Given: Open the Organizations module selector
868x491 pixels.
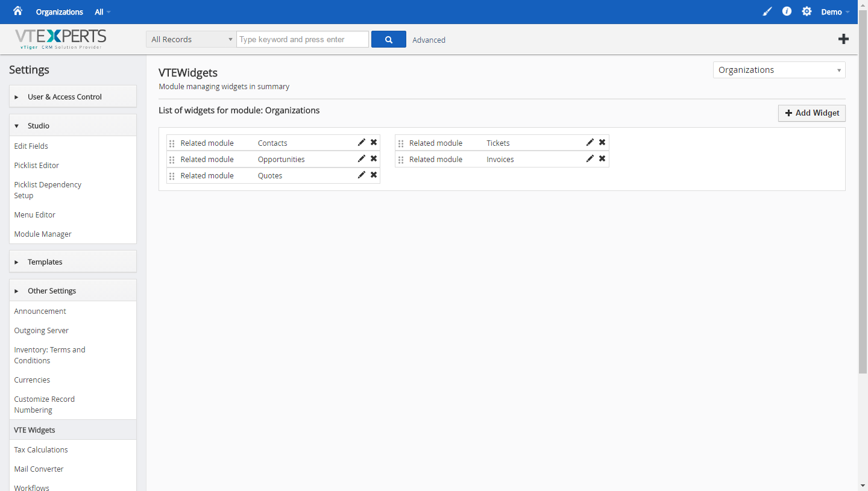Looking at the screenshot, I should (779, 70).
